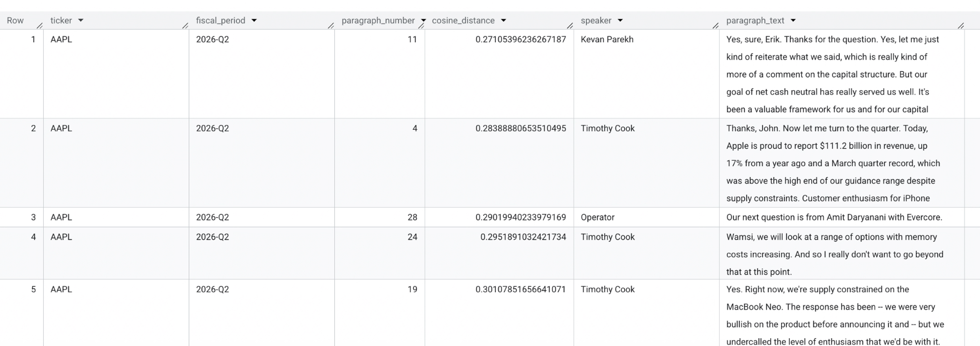980x346 pixels.
Task: Click AAPL ticker in row 3
Action: (x=61, y=217)
